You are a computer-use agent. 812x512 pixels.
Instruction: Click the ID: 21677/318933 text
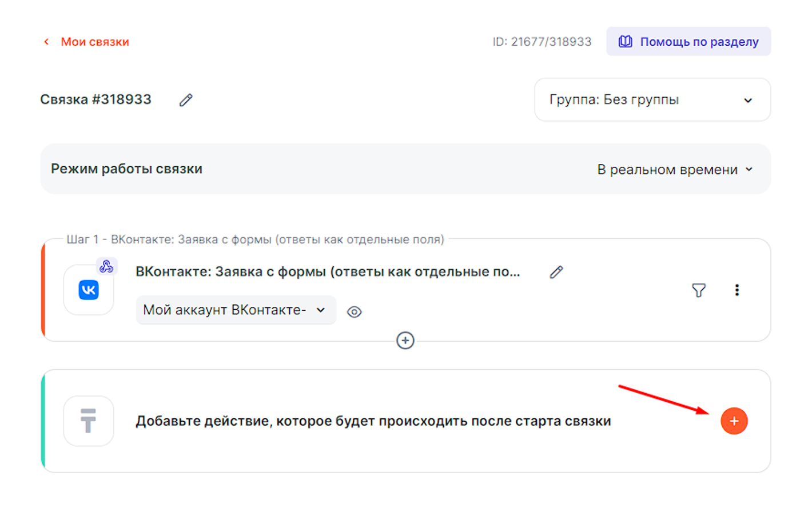[x=542, y=42]
